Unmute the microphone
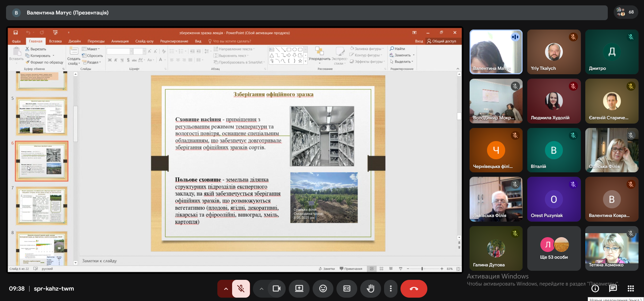644x301 pixels. coord(240,289)
